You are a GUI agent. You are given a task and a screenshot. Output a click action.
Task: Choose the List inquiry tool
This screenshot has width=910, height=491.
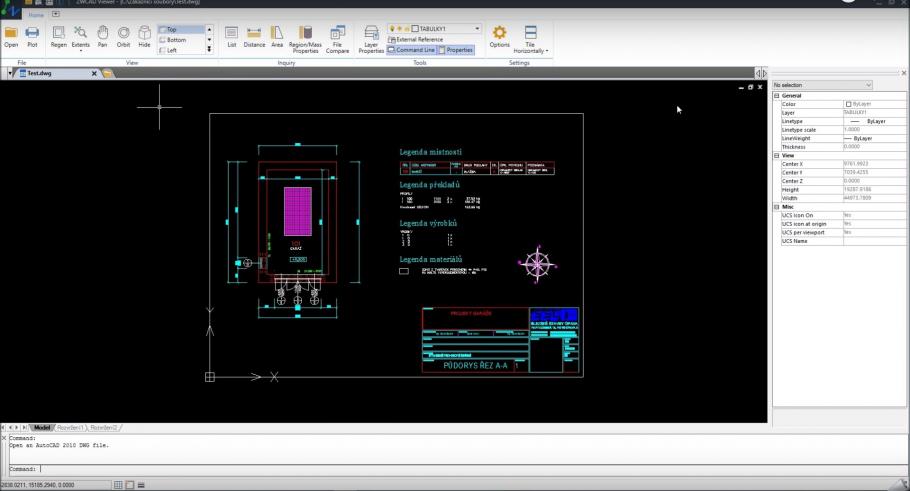(232, 36)
